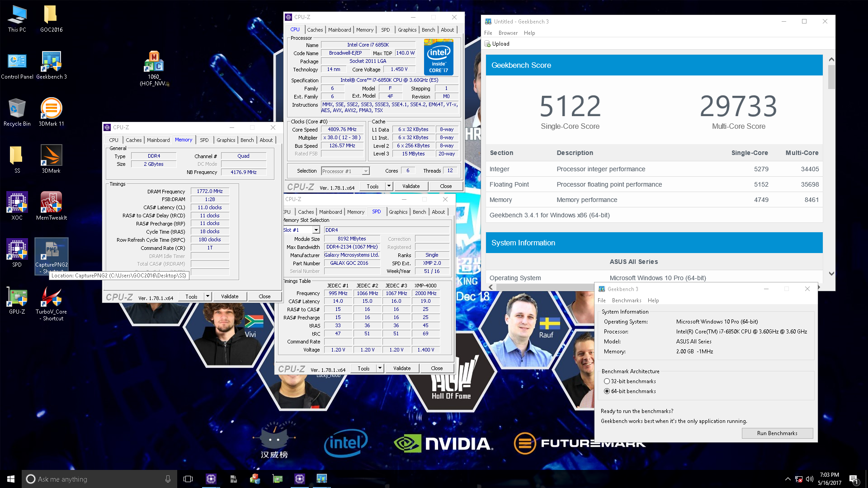868x488 pixels.
Task: Select the CapturePNG2 shortcut icon
Action: point(51,256)
